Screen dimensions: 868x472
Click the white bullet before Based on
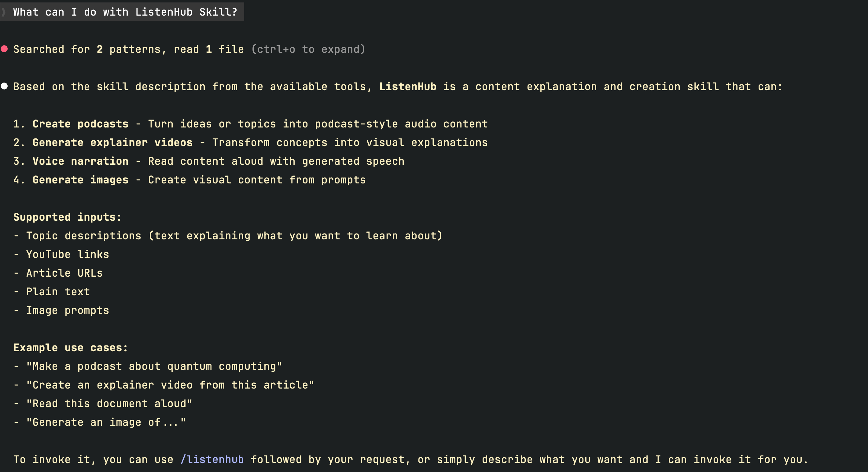click(x=4, y=86)
